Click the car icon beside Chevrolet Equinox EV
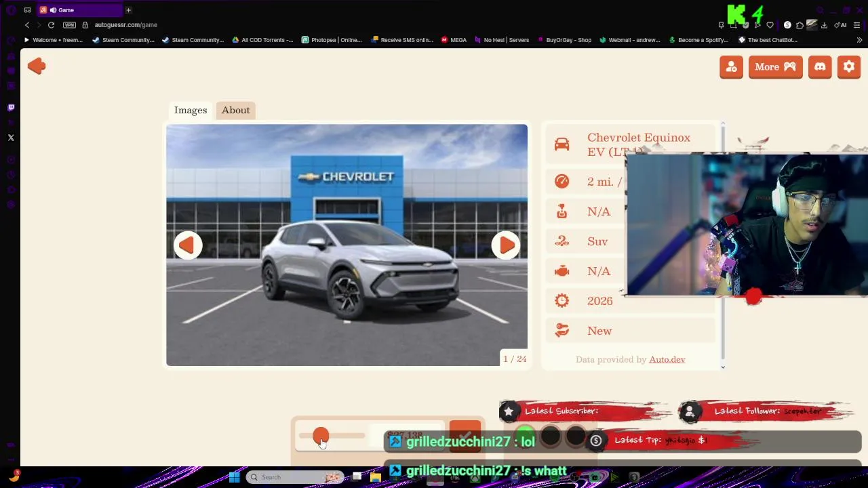868x488 pixels. pos(561,144)
